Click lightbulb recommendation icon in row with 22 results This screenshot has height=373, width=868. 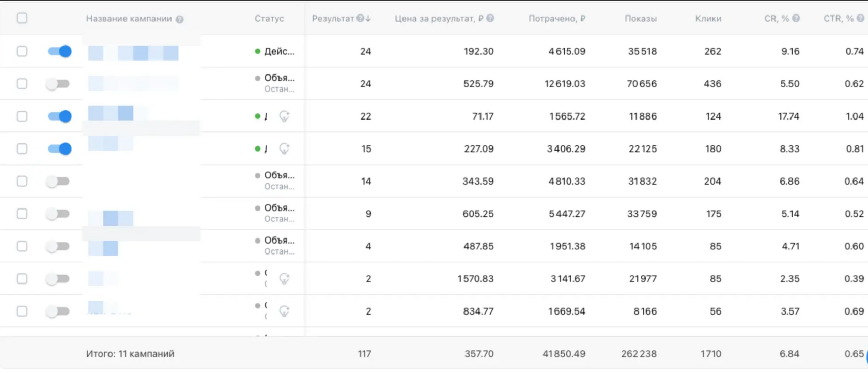284,116
